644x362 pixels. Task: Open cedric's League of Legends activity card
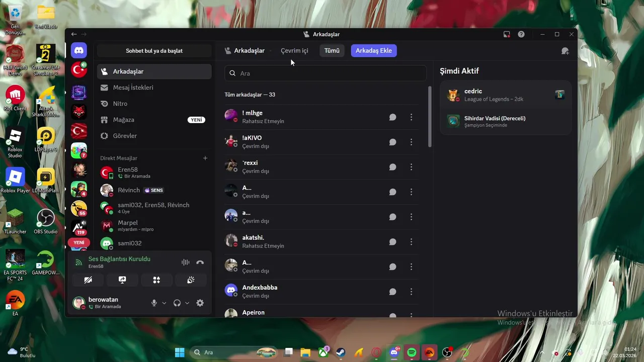point(506,95)
